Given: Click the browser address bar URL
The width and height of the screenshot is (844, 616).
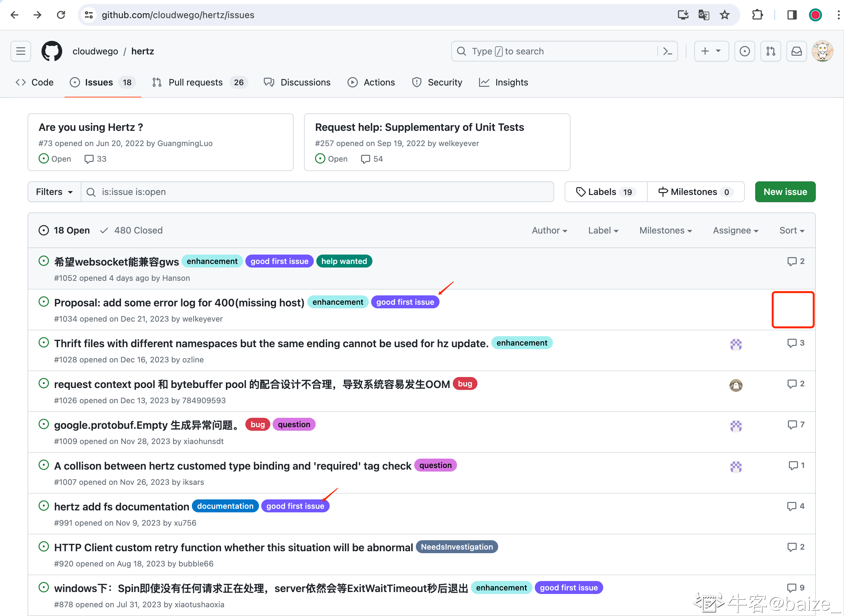Looking at the screenshot, I should point(178,15).
